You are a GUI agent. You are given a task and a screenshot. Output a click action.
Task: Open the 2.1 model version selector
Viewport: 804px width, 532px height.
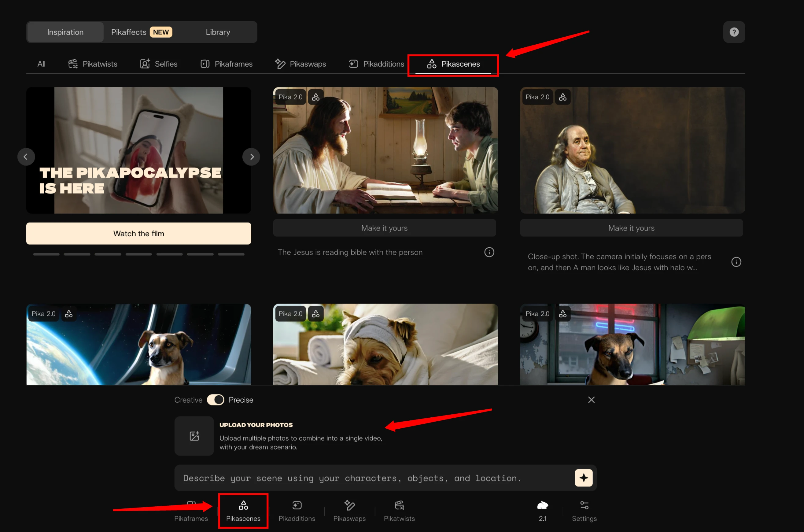tap(542, 511)
